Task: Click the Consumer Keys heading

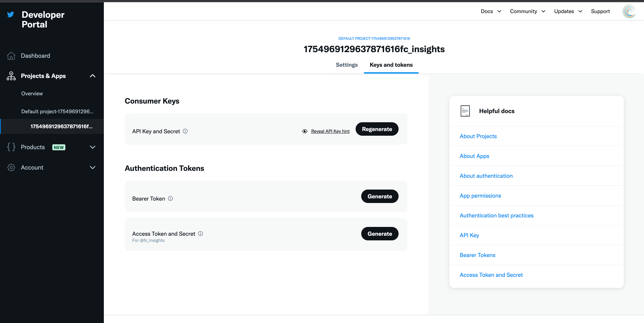Action: [152, 101]
